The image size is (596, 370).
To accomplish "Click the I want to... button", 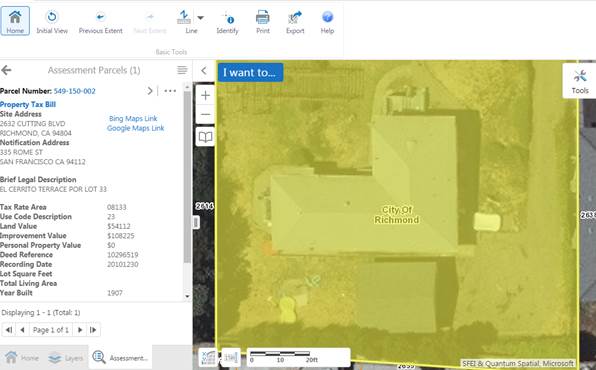I will tap(250, 72).
